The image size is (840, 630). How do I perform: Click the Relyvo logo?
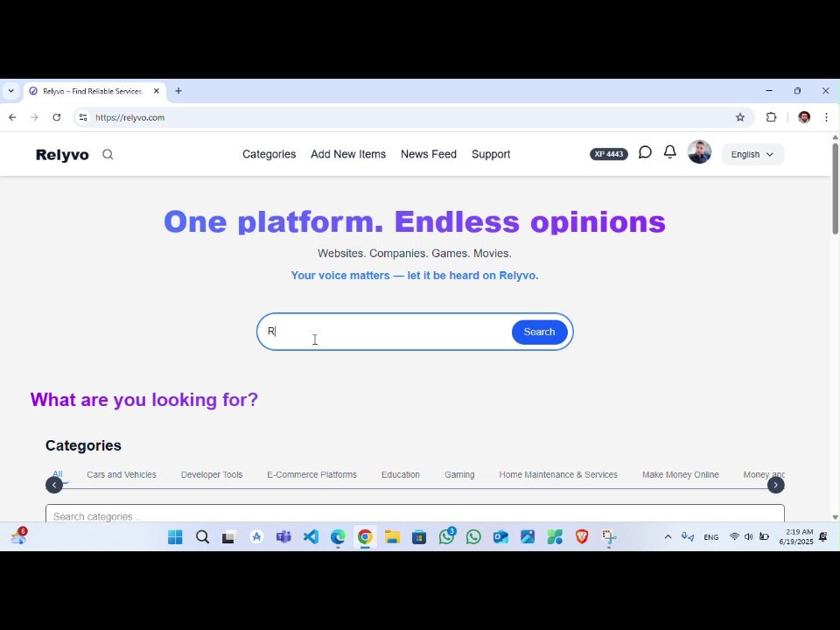coord(62,155)
